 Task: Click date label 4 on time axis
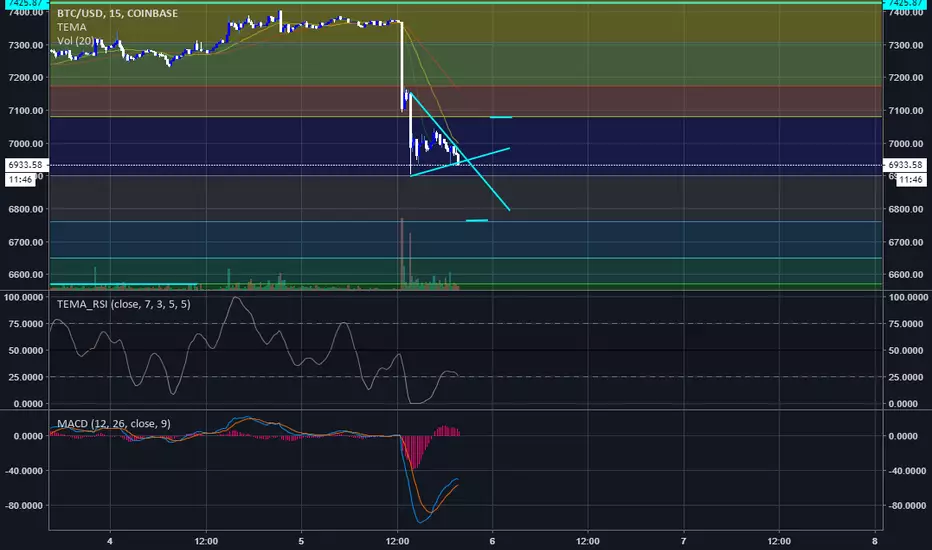click(x=110, y=541)
